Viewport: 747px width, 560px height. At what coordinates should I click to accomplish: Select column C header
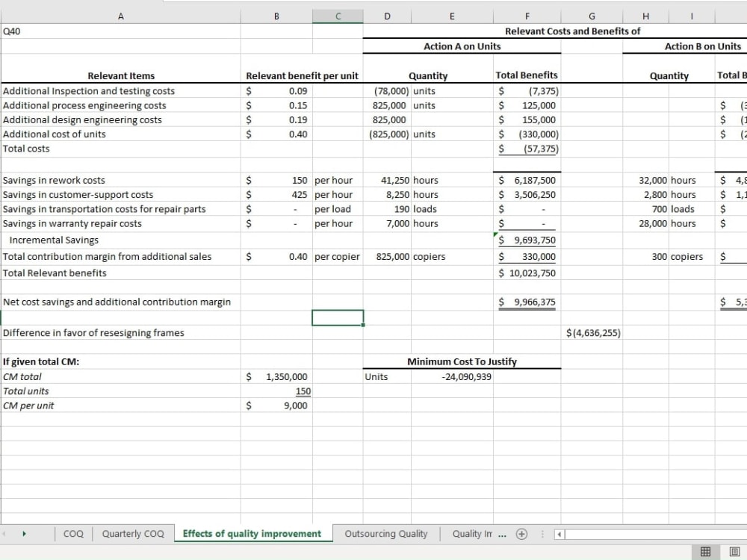point(338,16)
